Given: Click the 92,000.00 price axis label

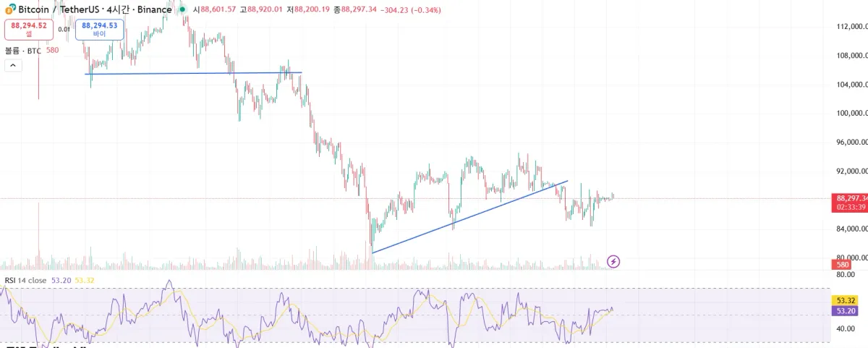Looking at the screenshot, I should 851,171.
